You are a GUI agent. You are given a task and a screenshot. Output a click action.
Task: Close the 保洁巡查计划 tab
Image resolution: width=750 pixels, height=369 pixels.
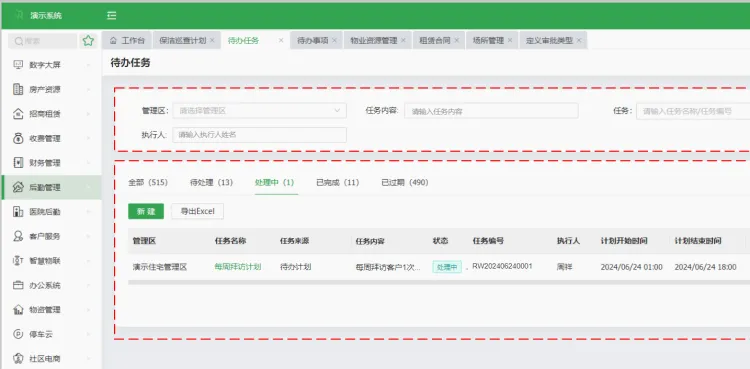[212, 40]
